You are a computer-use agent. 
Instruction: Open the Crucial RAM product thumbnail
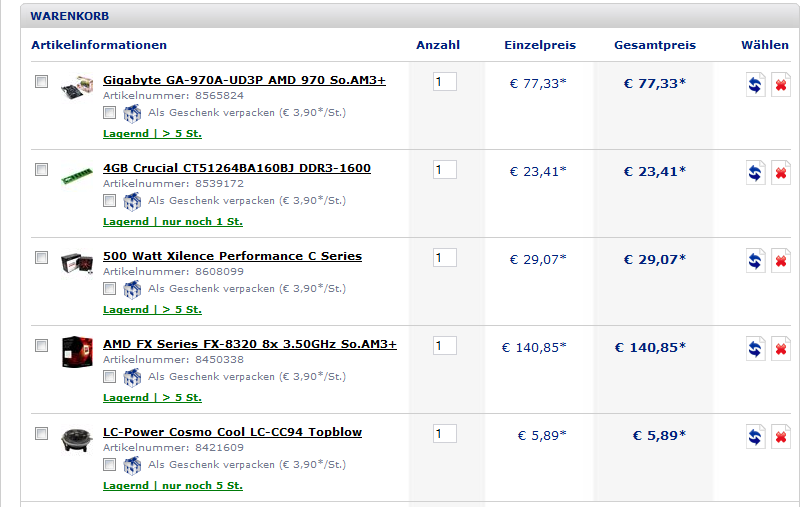(77, 176)
